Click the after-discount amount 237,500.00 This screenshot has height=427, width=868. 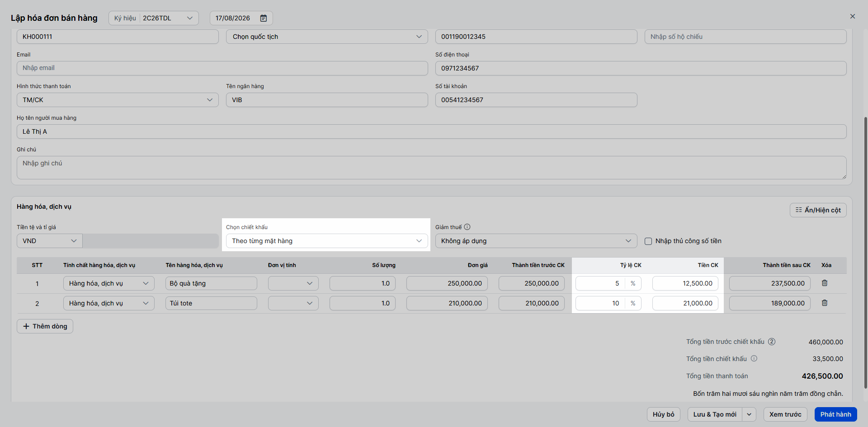[770, 283]
